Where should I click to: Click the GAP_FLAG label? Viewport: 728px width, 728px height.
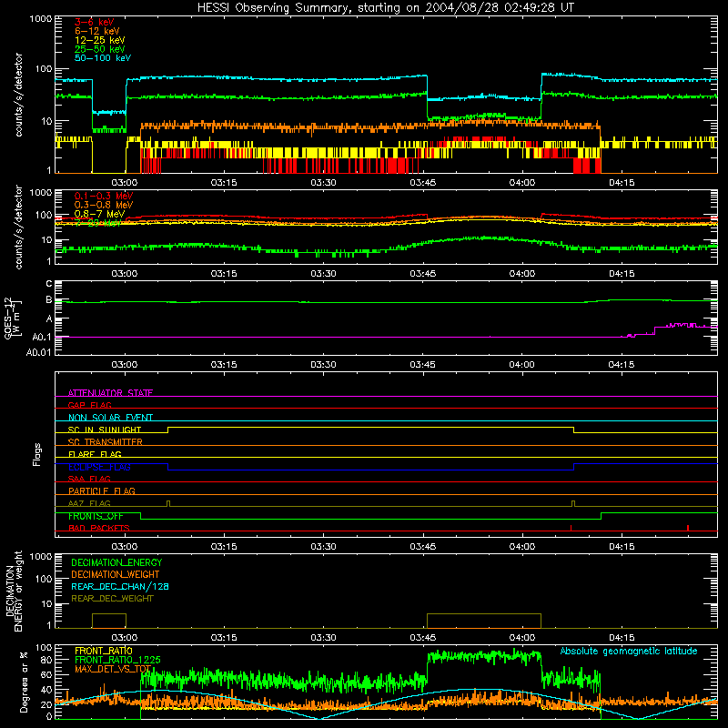click(x=89, y=405)
